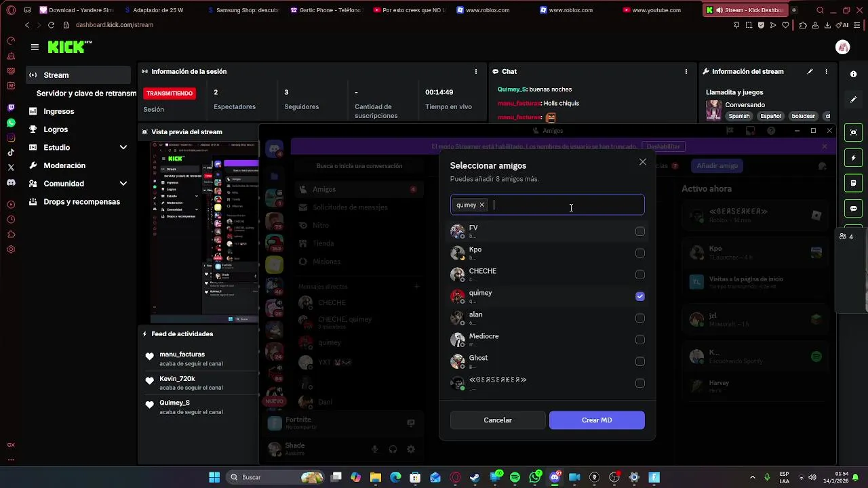The height and width of the screenshot is (488, 868).
Task: Click the Spanish tag
Action: coord(739,116)
